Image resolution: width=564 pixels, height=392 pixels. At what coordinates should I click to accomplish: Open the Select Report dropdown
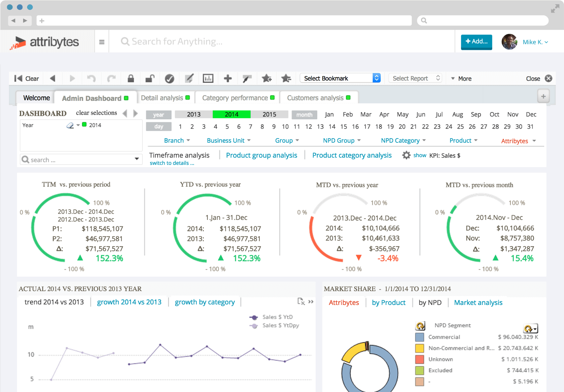(416, 78)
